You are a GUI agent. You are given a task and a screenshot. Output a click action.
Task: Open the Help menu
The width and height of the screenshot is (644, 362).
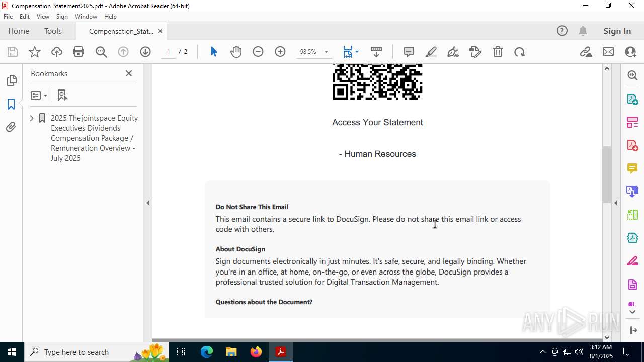pyautogui.click(x=110, y=17)
